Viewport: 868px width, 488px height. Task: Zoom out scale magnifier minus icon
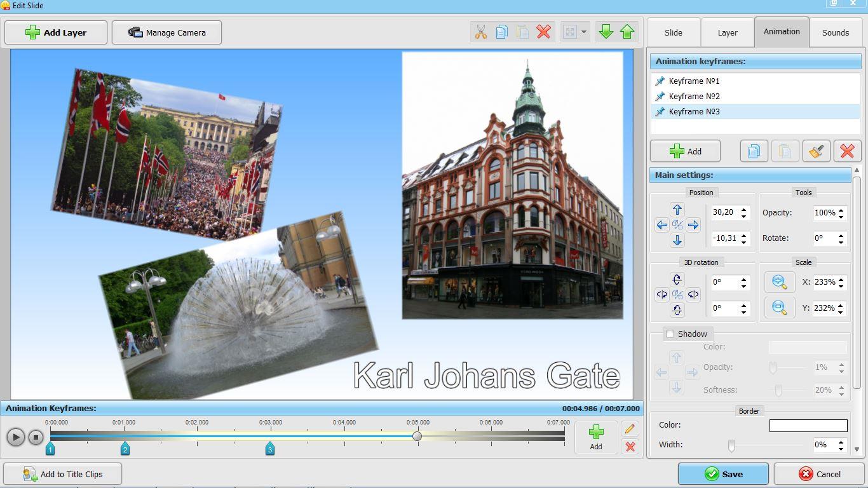click(x=779, y=308)
